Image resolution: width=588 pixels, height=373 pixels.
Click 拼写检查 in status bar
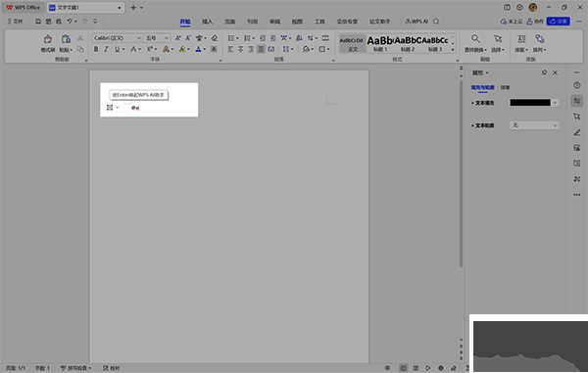[x=75, y=368]
